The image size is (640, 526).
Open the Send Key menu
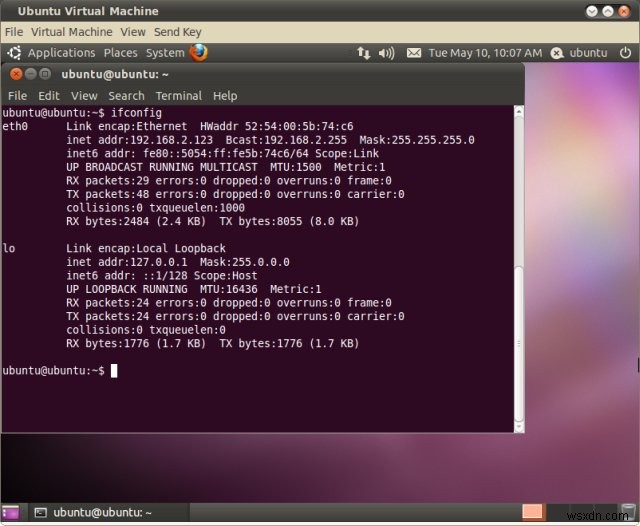178,32
